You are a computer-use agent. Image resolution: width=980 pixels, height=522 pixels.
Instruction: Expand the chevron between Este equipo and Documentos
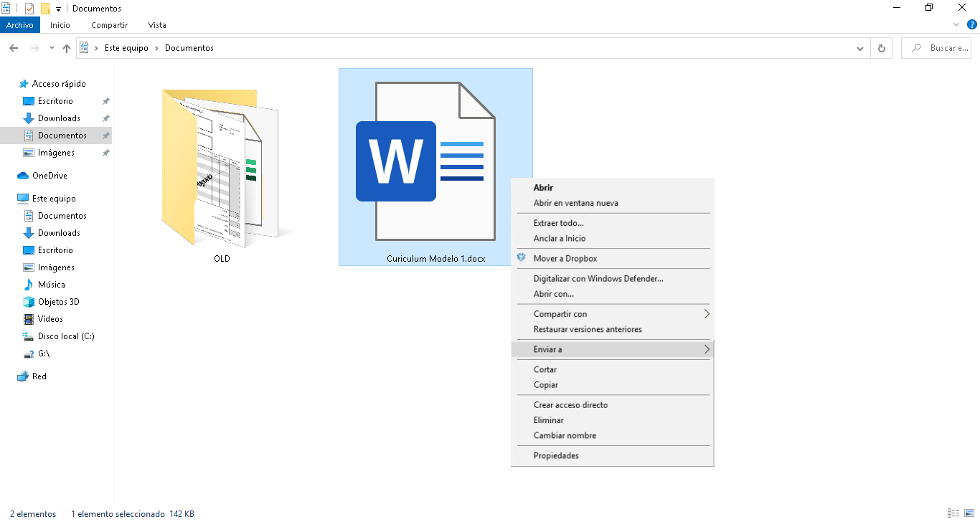click(156, 48)
